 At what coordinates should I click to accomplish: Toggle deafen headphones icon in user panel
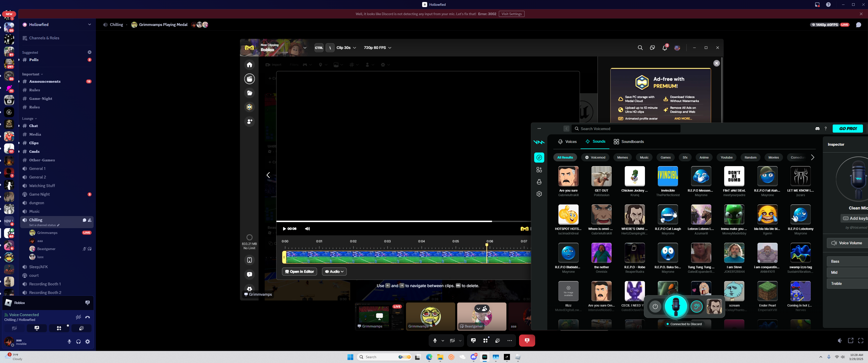click(78, 342)
